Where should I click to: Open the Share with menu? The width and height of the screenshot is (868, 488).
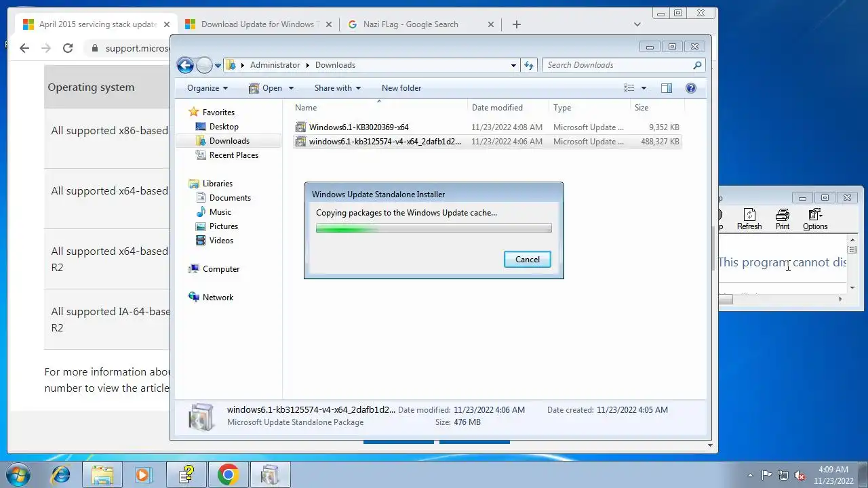[x=337, y=88]
